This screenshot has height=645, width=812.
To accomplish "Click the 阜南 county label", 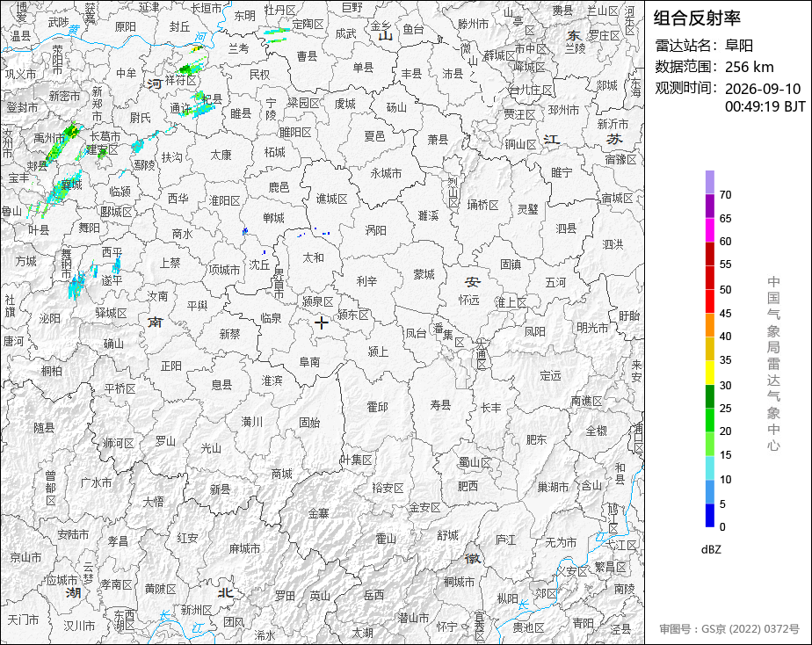I will (x=309, y=362).
